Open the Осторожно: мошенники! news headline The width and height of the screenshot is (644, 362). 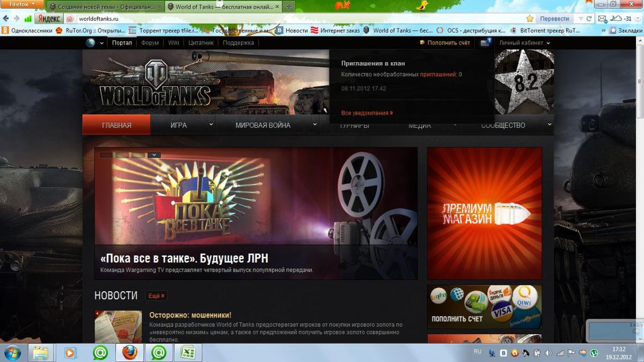190,315
